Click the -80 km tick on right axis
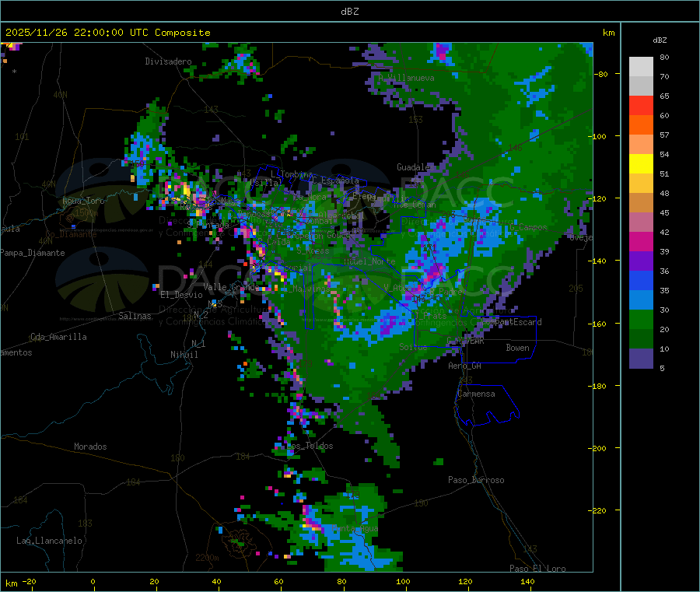700x592 pixels. click(601, 74)
